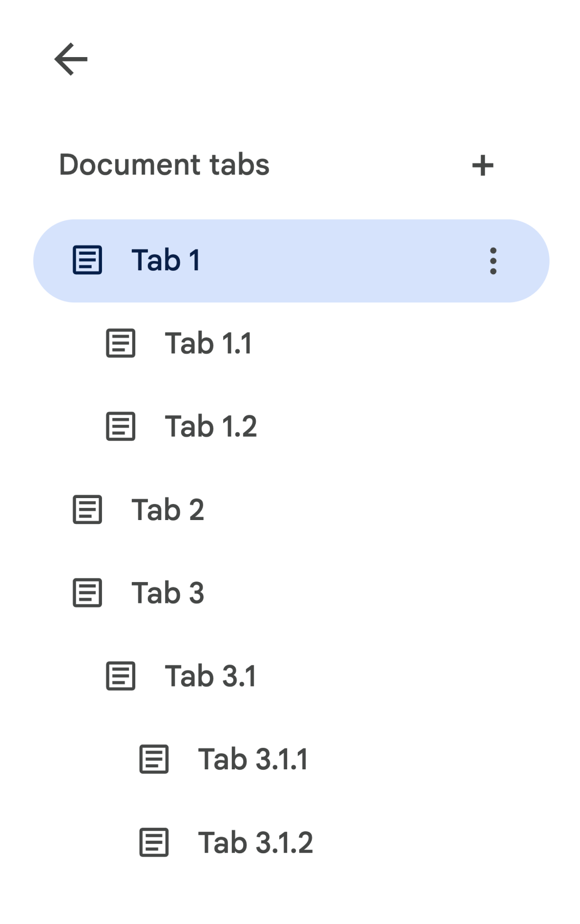The image size is (580, 924).
Task: Add a new document tab
Action: 482,165
